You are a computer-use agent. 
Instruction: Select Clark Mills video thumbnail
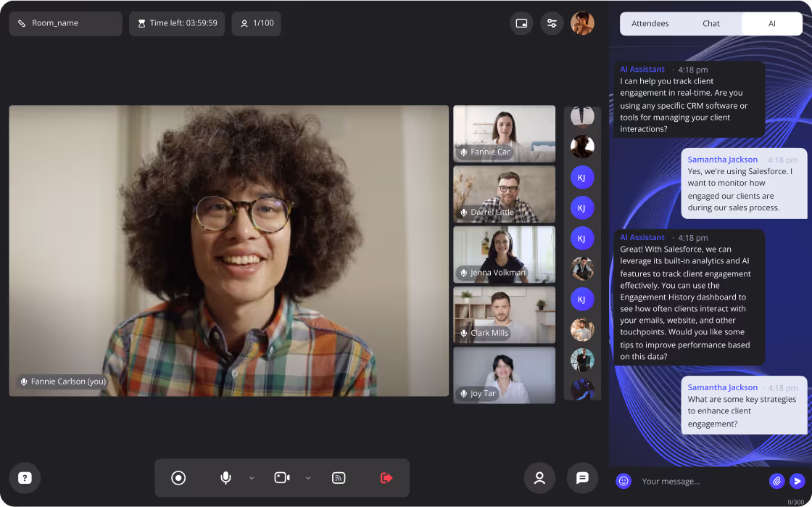[x=505, y=315]
